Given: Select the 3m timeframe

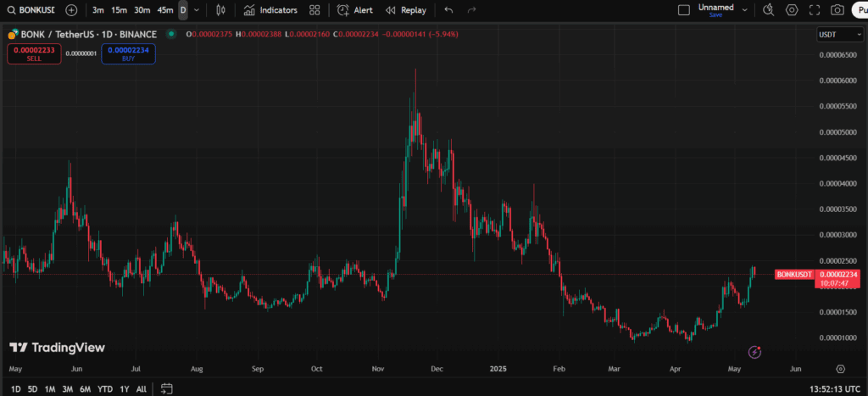Looking at the screenshot, I should point(98,10).
